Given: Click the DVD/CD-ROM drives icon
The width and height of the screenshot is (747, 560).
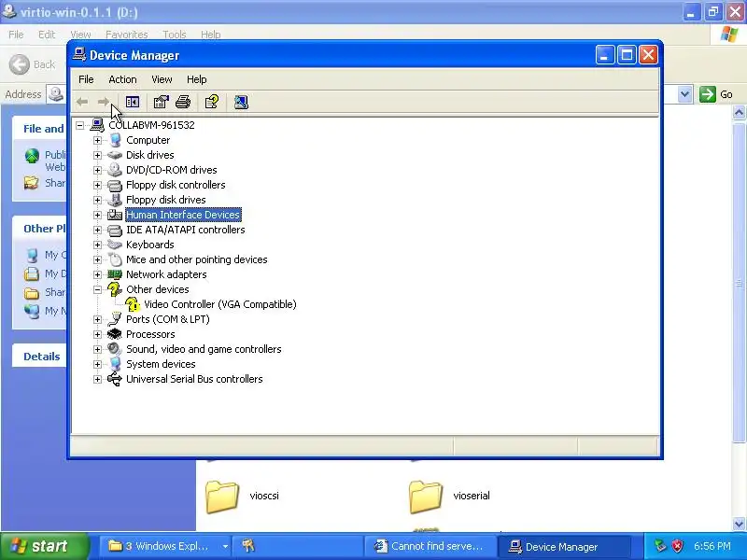Looking at the screenshot, I should pyautogui.click(x=115, y=170).
